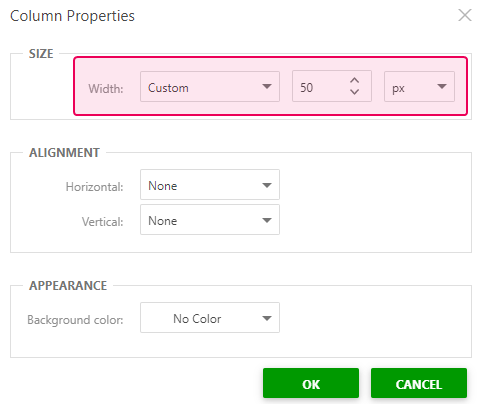
Task: Select the Custom width combo box
Action: [210, 86]
